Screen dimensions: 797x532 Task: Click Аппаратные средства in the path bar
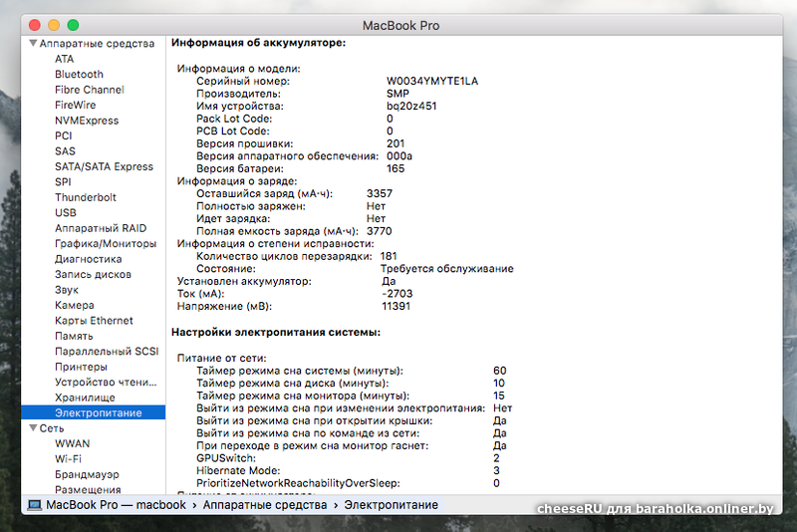tap(265, 505)
